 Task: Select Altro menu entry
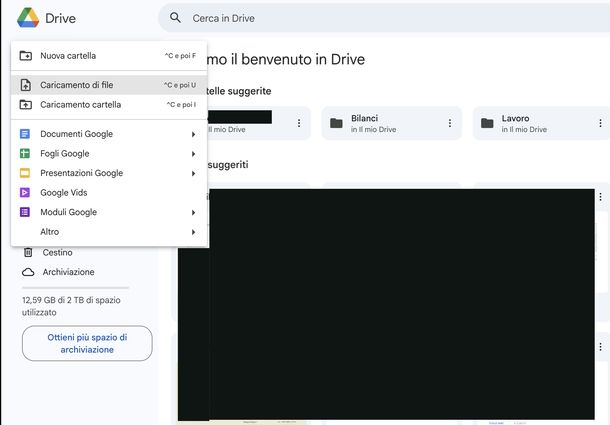click(x=109, y=232)
